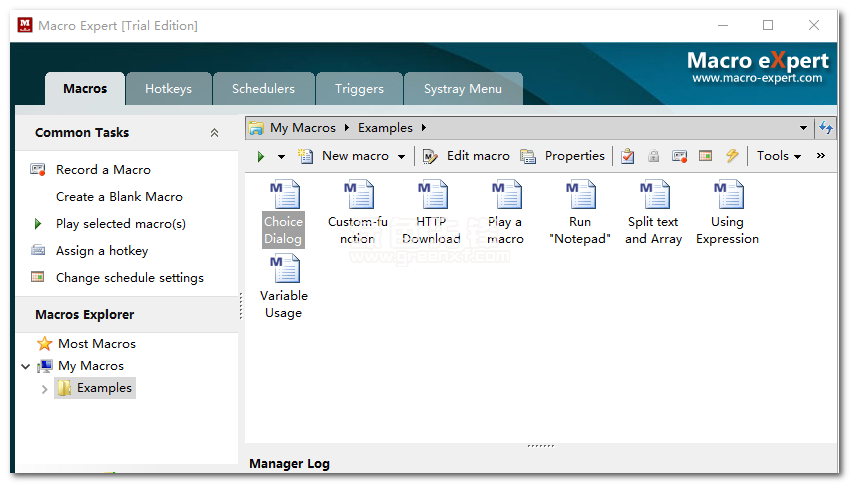The image size is (850, 484).
Task: Click My Macros in the breadcrumb path
Action: click(303, 128)
